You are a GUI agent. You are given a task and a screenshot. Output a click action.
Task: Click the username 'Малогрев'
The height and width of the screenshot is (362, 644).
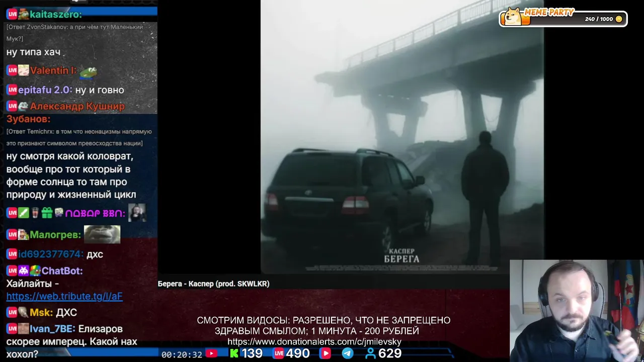[55, 235]
